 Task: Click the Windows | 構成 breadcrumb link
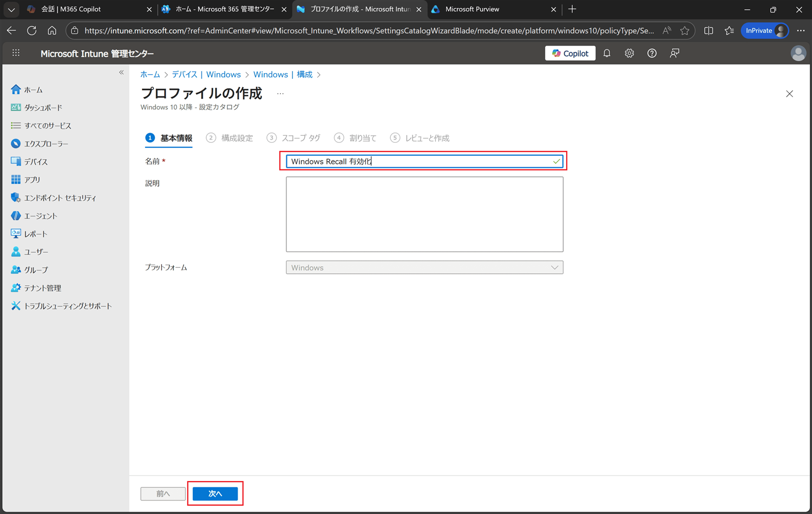283,75
